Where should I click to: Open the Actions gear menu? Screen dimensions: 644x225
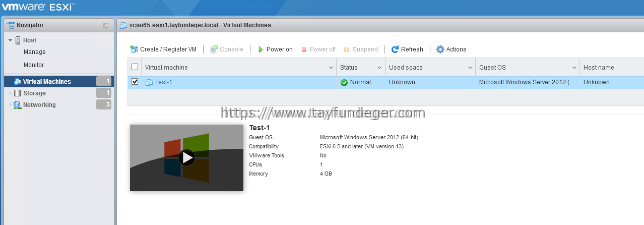(x=451, y=49)
